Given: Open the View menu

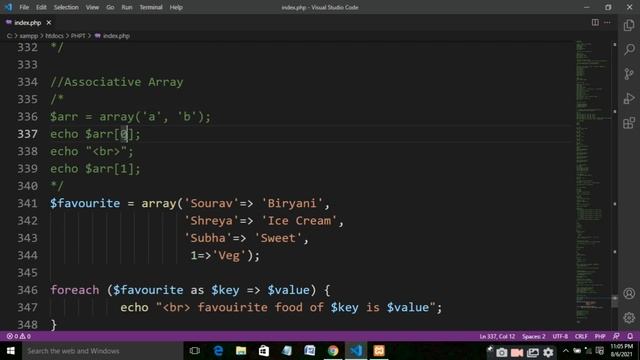Looking at the screenshot, I should (x=92, y=7).
